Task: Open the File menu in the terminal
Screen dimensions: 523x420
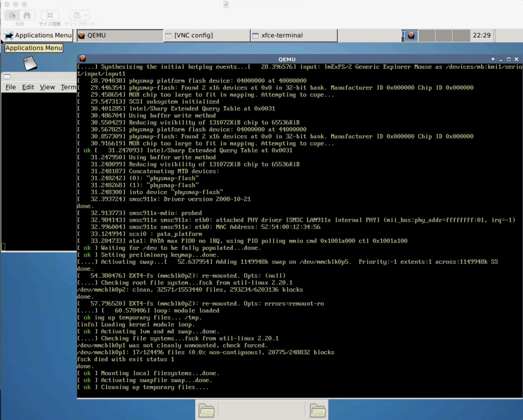Action: (11, 87)
